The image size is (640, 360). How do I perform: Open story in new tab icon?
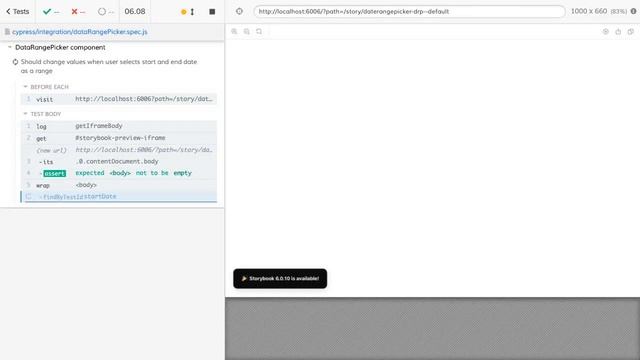coord(618,31)
